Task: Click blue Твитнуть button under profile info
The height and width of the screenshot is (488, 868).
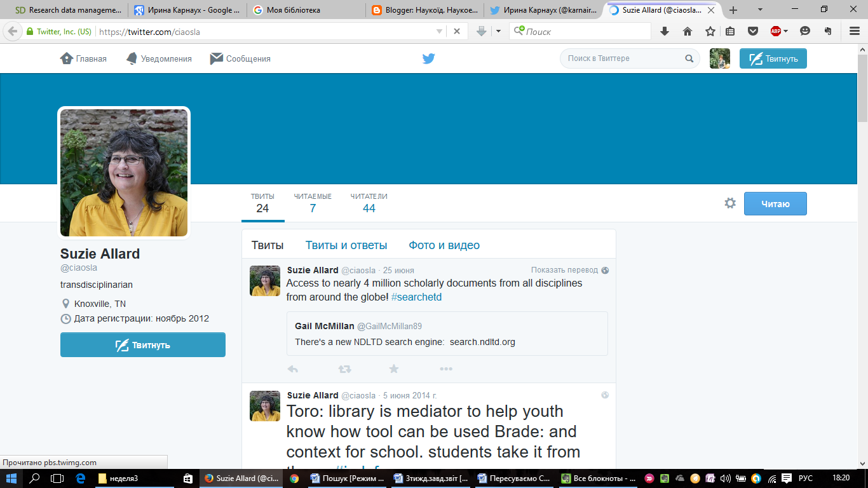Action: (x=143, y=345)
